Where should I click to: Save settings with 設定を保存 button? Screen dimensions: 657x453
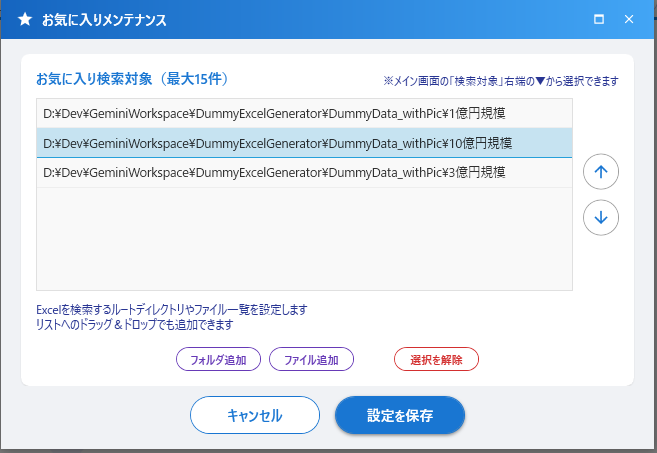400,415
